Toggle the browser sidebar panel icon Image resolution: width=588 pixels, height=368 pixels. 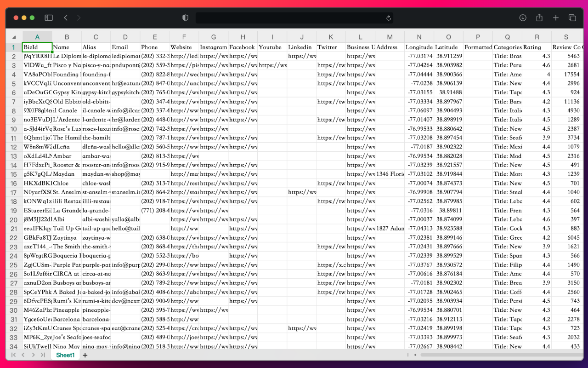click(x=49, y=18)
